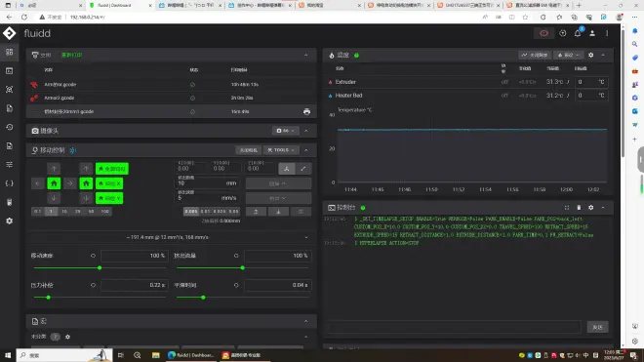Lower Z offset with the down icon

(278, 211)
